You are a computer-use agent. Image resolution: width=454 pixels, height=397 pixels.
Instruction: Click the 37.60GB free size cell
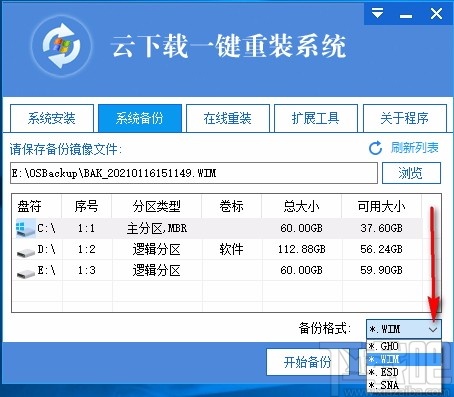pos(381,228)
